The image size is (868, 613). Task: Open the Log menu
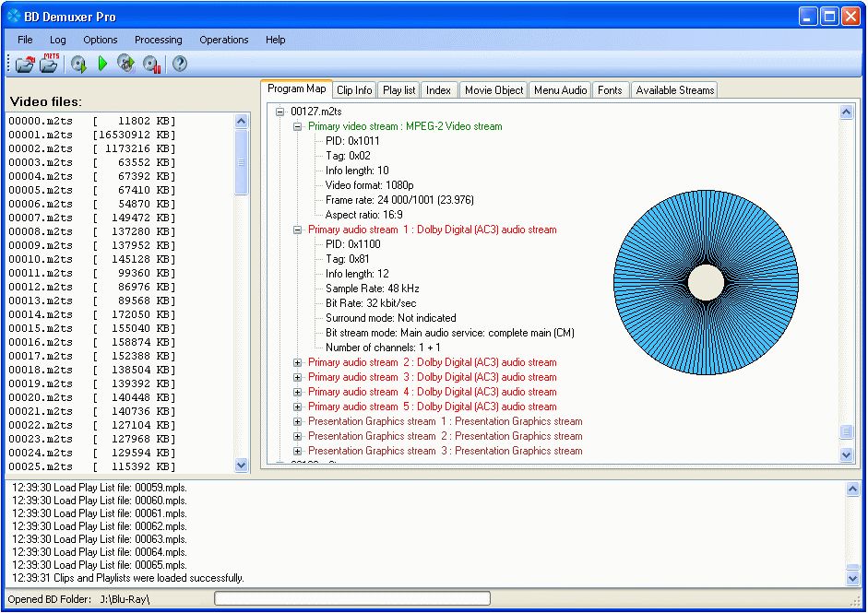[57, 40]
